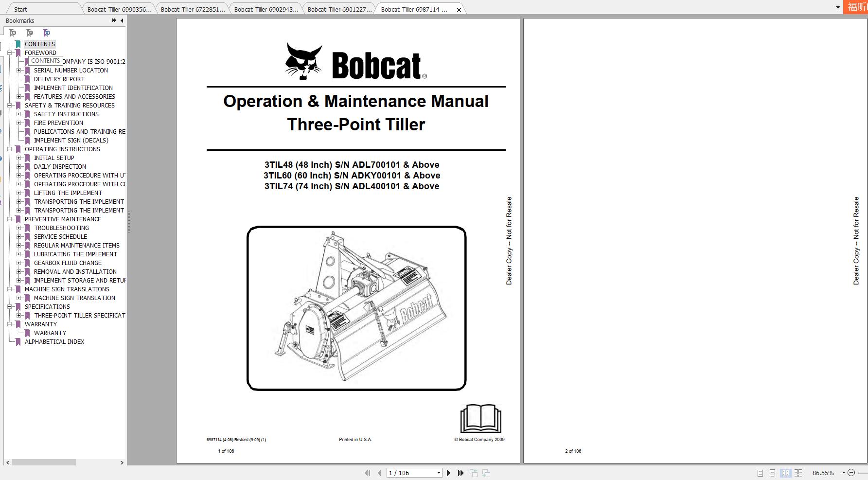Click the delete bookmark icon
Image resolution: width=868 pixels, height=480 pixels.
click(x=13, y=33)
